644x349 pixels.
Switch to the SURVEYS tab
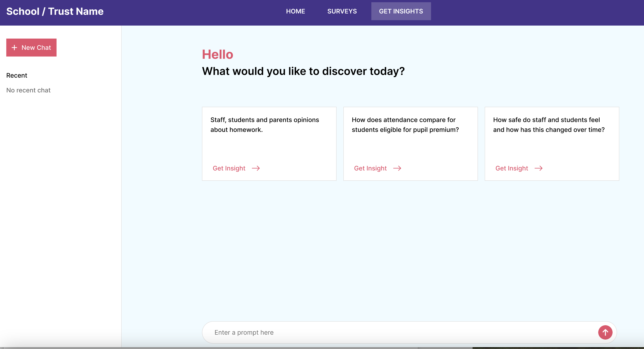coord(342,11)
